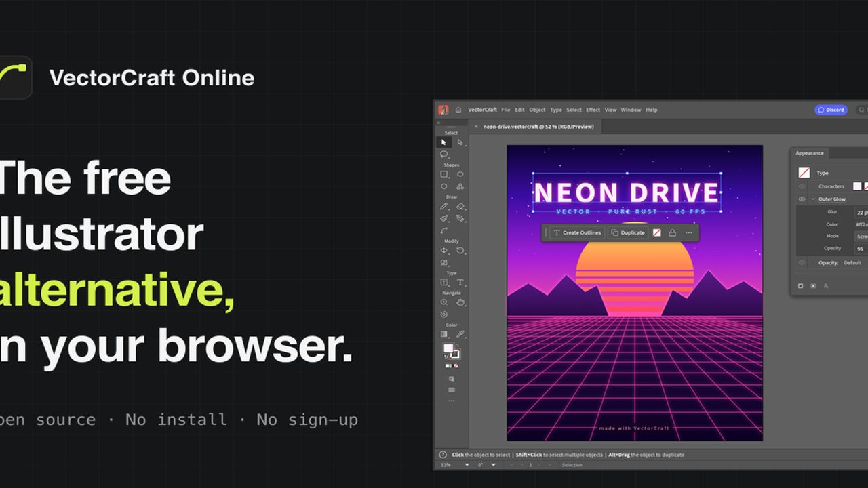Select the Rectangle shape tool
The height and width of the screenshot is (488, 868).
[x=444, y=174]
